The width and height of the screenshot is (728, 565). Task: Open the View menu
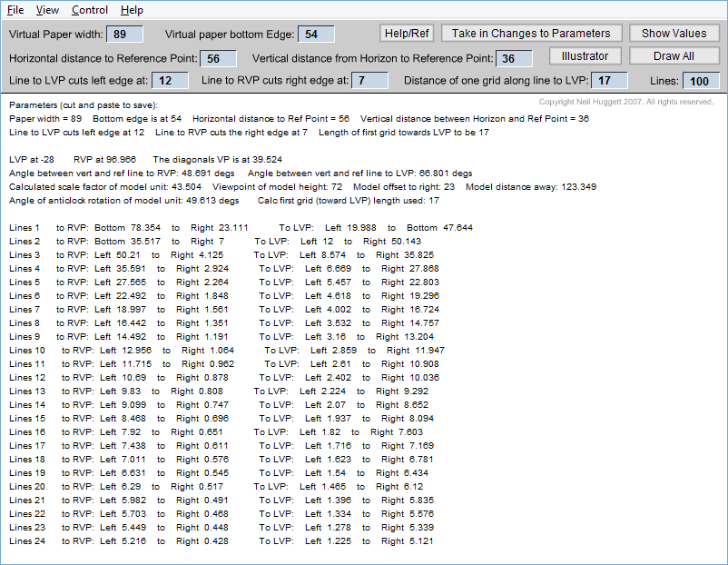point(47,10)
